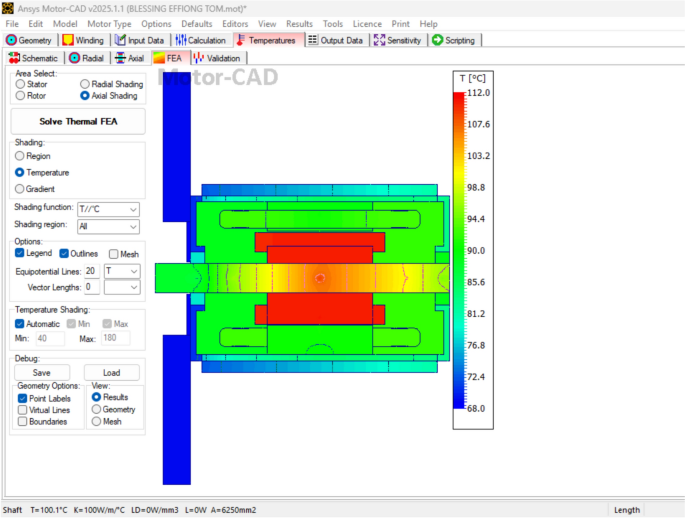The width and height of the screenshot is (685, 518).
Task: Select the Gradient shading radio button
Action: pyautogui.click(x=19, y=189)
